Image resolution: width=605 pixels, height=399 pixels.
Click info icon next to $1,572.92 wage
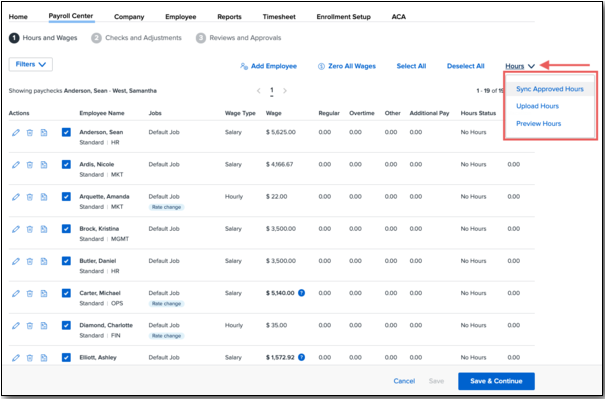coord(301,357)
